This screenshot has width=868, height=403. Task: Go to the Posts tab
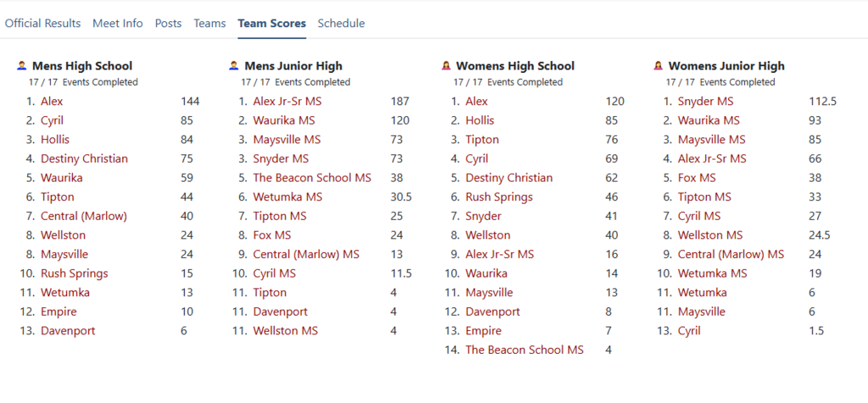point(168,24)
